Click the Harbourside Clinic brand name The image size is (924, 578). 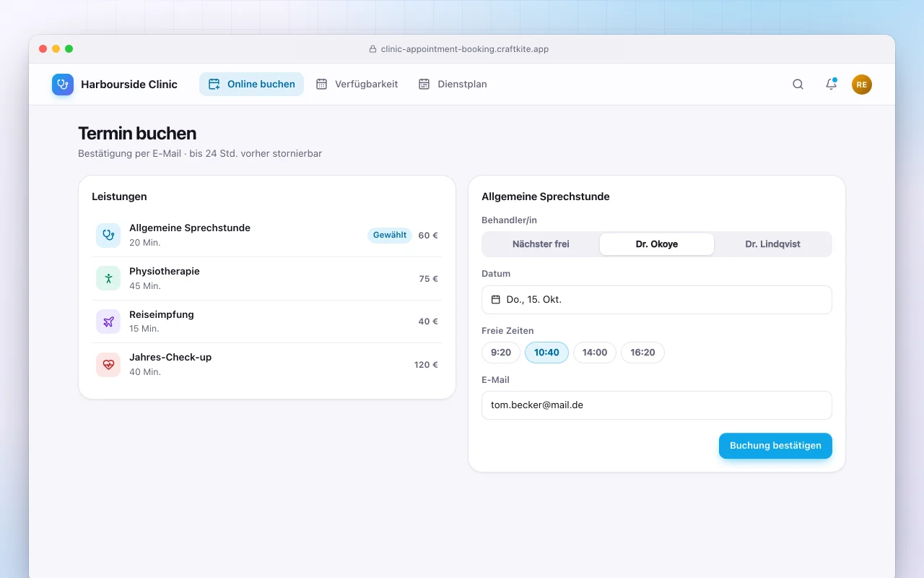(x=129, y=85)
